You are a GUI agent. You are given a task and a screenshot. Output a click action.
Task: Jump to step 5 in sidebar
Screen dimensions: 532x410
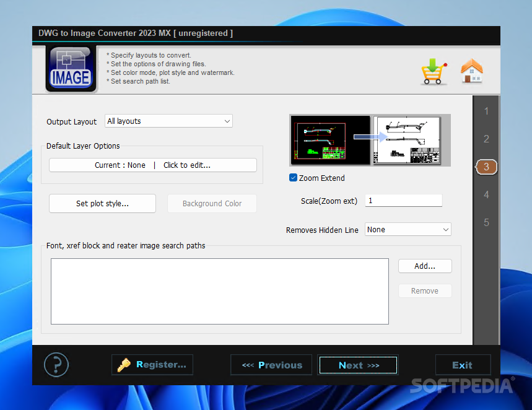486,222
